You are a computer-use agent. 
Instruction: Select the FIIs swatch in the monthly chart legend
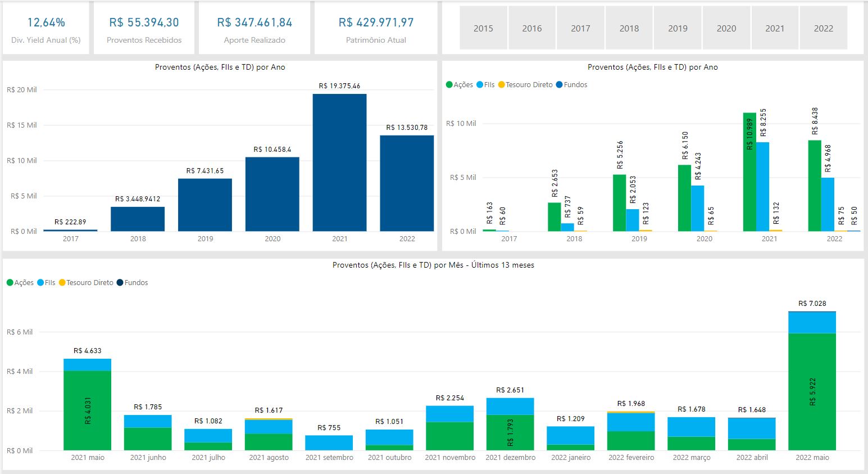(40, 283)
